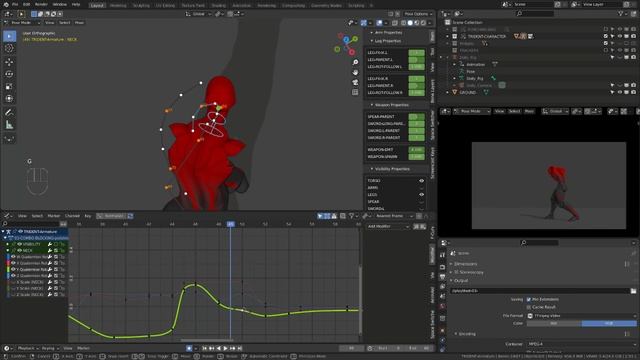
Task: Click the pan hand viewport gizmo
Action: [355, 72]
